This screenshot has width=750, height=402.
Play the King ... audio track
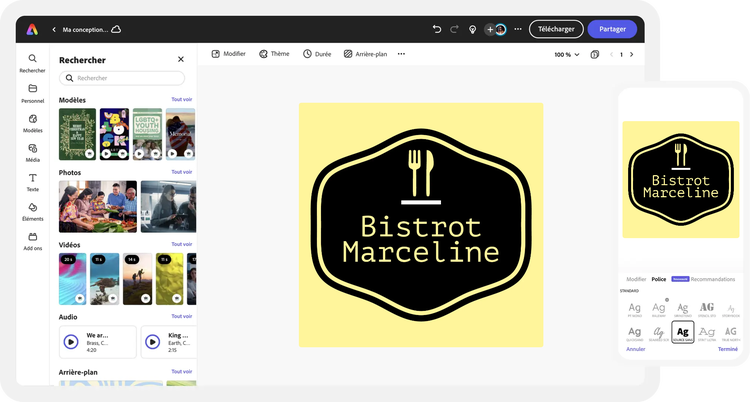click(153, 342)
